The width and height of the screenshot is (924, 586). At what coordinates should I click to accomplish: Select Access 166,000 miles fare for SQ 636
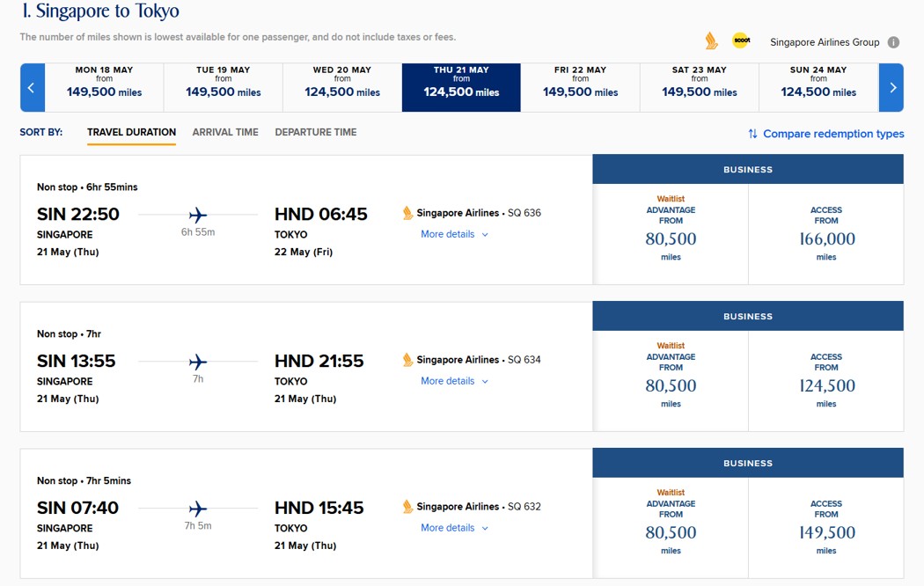[825, 234]
